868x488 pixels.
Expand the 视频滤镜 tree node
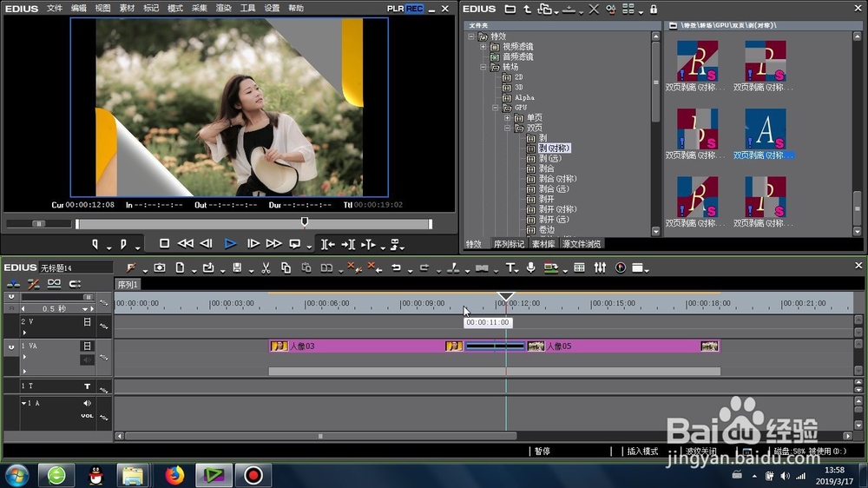click(483, 47)
